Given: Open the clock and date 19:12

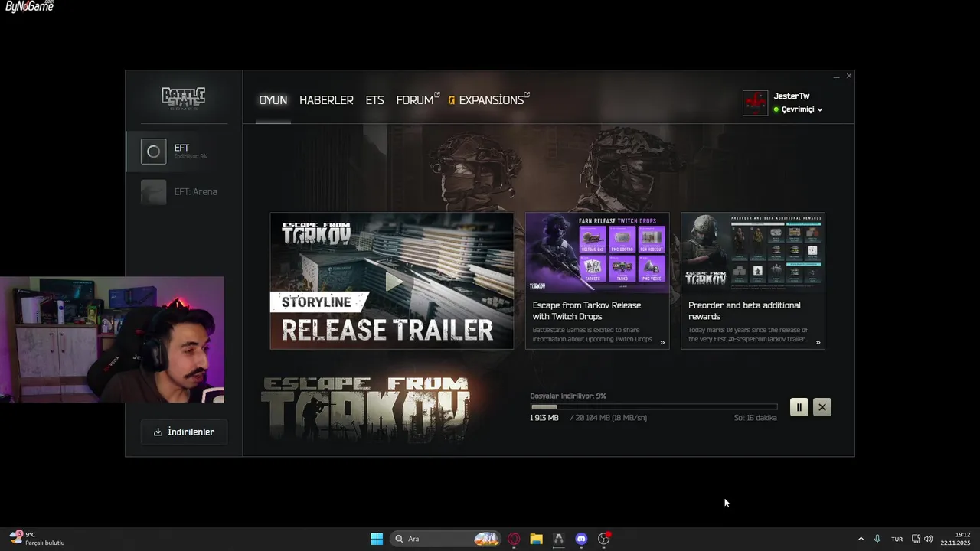Looking at the screenshot, I should click(955, 539).
